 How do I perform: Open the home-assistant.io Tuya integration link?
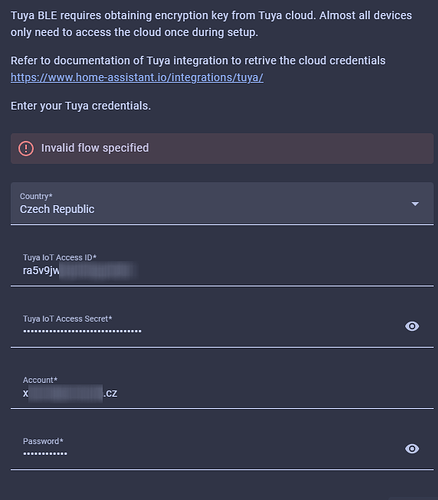(137, 77)
